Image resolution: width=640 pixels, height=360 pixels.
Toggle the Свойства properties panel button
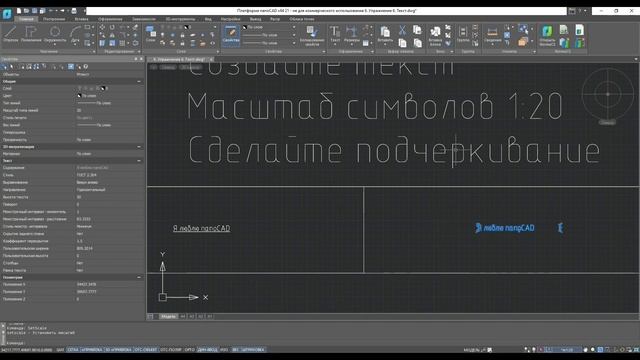point(231,35)
